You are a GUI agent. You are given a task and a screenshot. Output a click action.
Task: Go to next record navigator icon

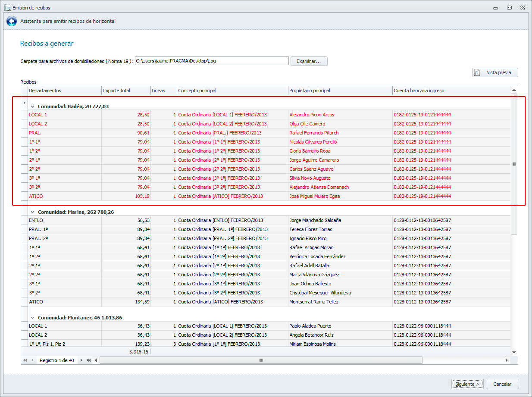tap(81, 360)
